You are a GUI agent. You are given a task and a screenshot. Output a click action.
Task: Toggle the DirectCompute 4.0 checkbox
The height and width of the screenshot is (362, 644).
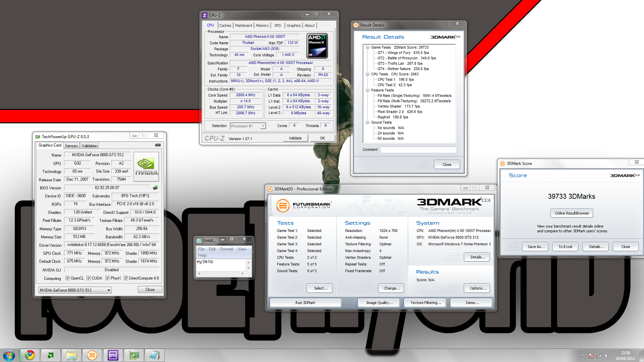(x=126, y=278)
